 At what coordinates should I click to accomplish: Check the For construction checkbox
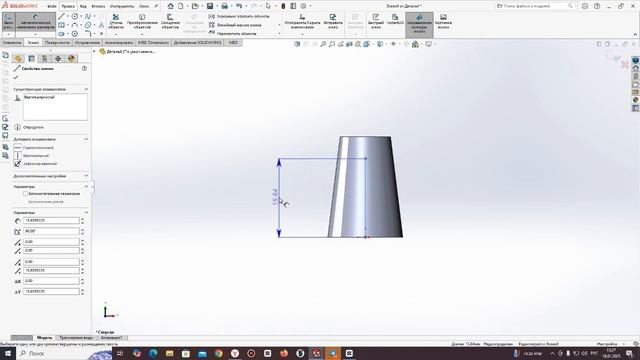point(25,193)
